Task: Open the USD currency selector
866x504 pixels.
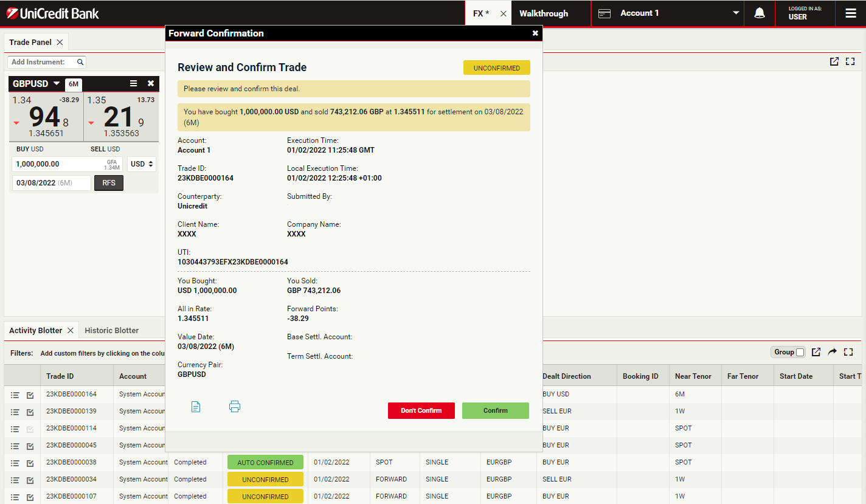Action: pyautogui.click(x=142, y=164)
